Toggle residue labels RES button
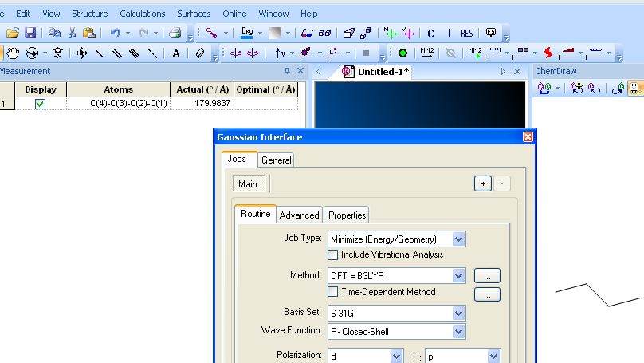Image resolution: width=644 pixels, height=363 pixels. (x=467, y=34)
